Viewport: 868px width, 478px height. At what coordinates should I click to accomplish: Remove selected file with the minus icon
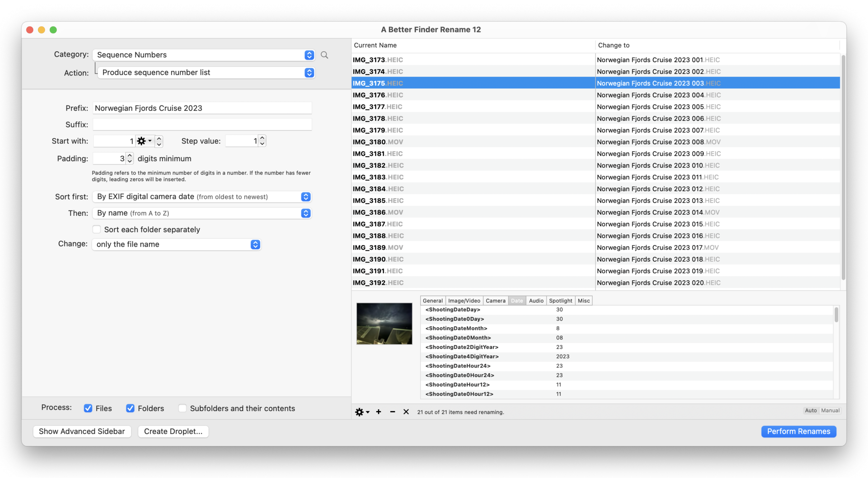[x=392, y=412]
